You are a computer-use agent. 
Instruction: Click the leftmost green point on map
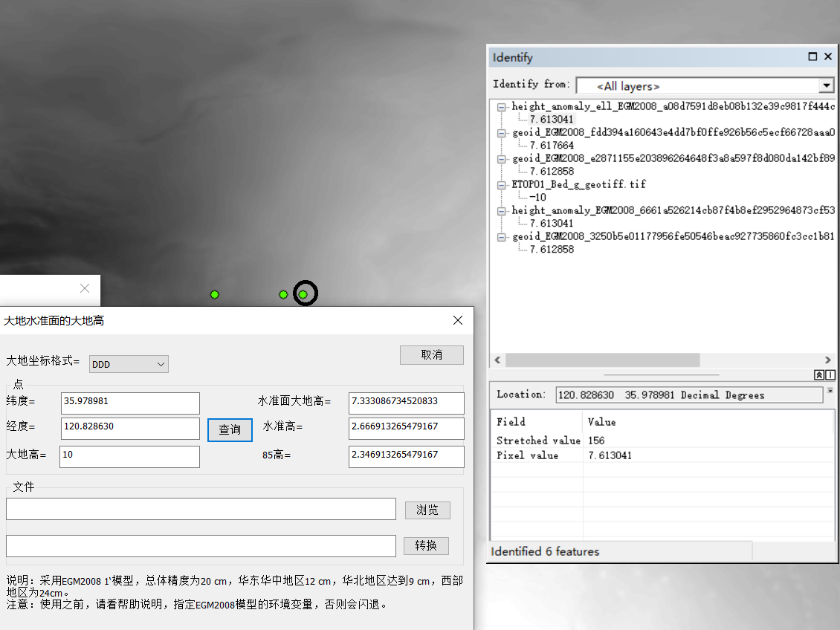(x=215, y=295)
